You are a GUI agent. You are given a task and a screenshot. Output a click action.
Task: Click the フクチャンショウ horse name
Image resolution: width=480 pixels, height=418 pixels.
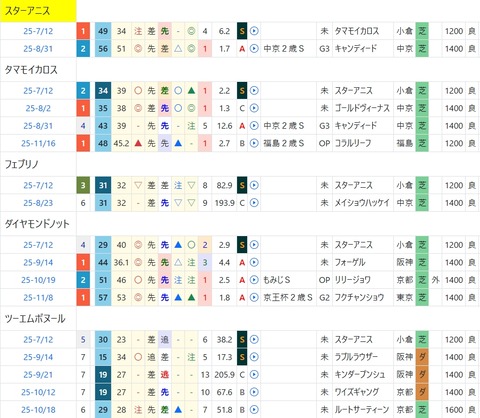tap(359, 298)
